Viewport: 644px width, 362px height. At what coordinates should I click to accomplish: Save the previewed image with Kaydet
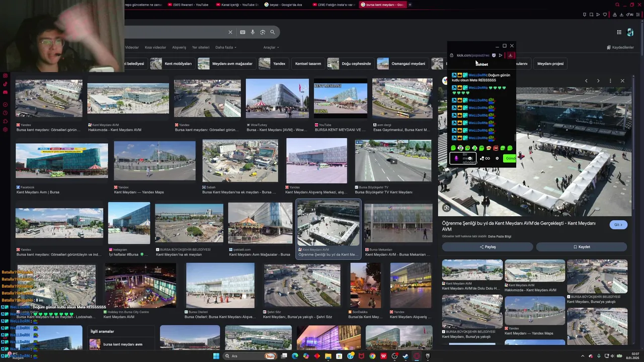pyautogui.click(x=582, y=247)
